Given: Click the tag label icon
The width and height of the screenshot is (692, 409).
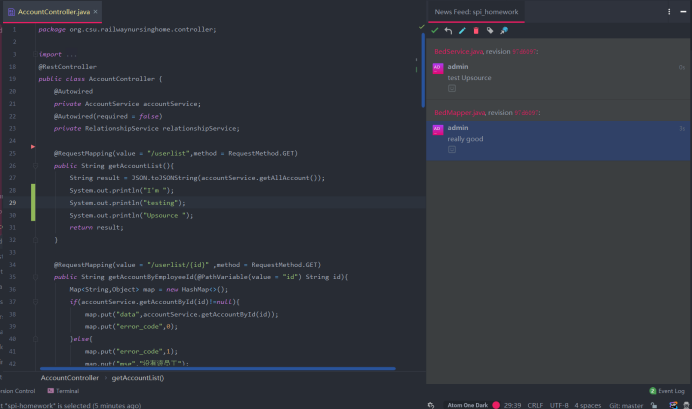Looking at the screenshot, I should [x=490, y=30].
